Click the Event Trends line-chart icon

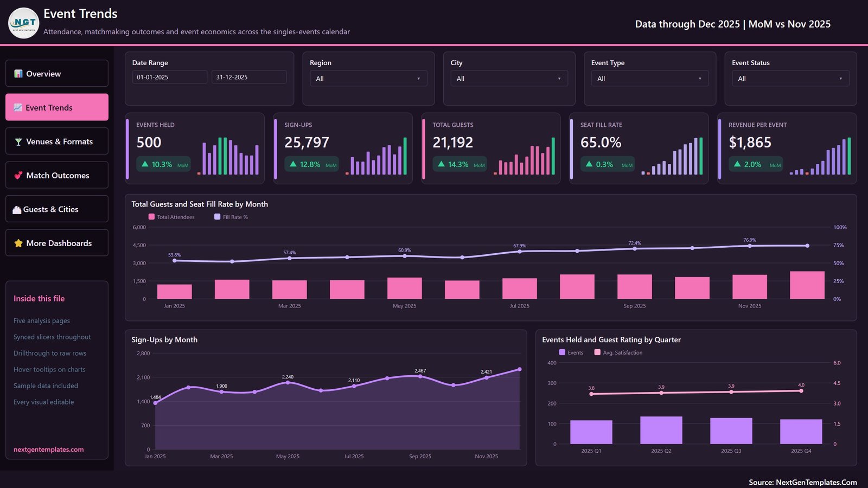pos(18,107)
